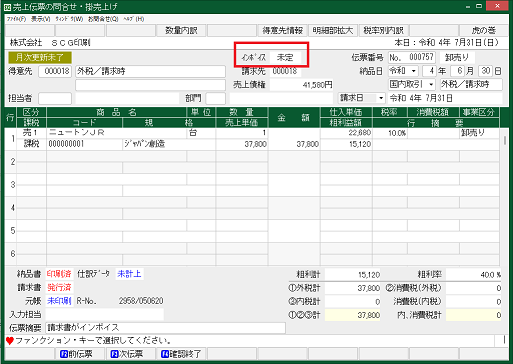Open the ウィンドウ(W) menu
Viewport: 513px width, 364px height.
point(69,19)
